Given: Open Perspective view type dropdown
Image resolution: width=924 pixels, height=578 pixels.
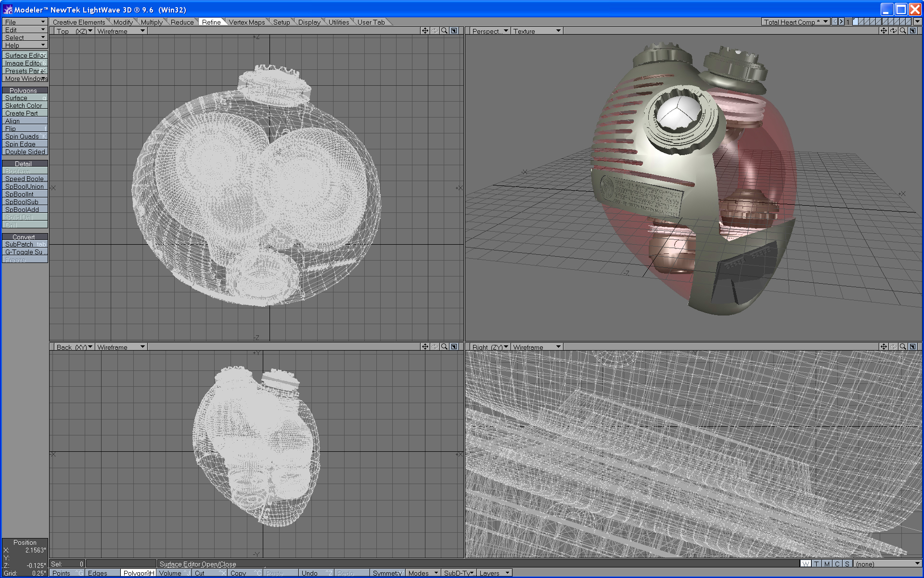Looking at the screenshot, I should pos(489,31).
